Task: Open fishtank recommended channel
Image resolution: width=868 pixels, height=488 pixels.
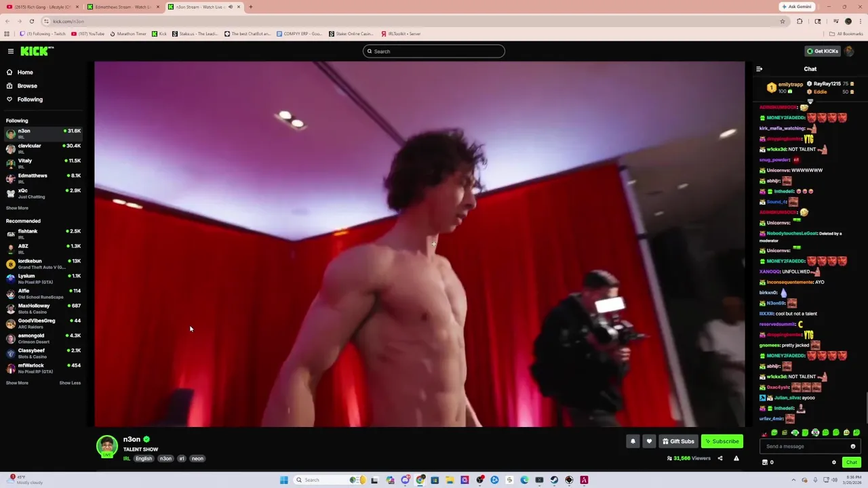Action: click(x=43, y=234)
